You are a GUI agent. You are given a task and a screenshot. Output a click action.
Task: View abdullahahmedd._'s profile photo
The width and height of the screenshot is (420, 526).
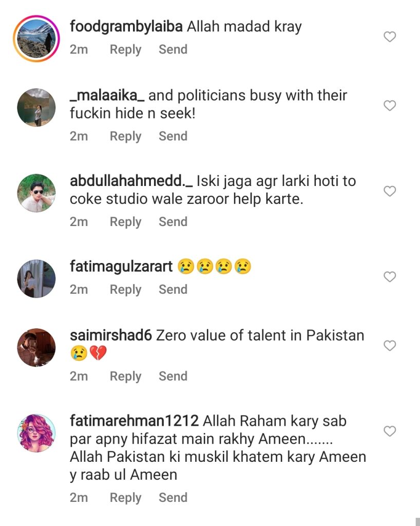[36, 193]
